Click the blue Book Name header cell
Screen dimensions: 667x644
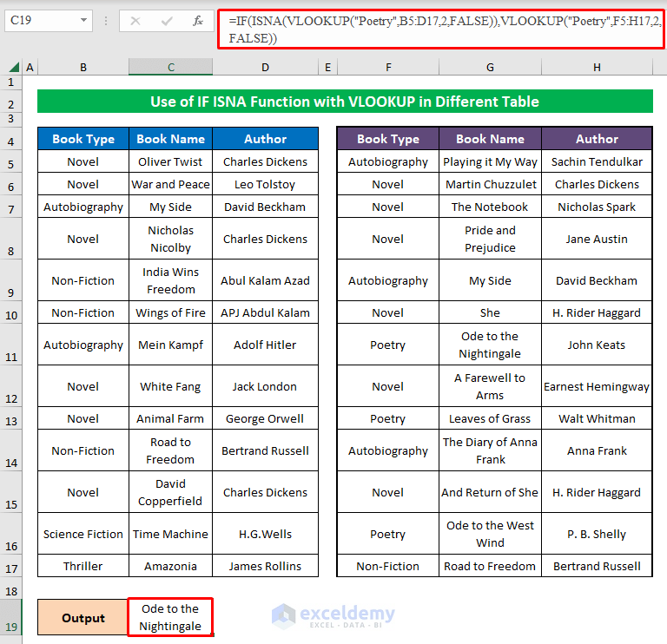(170, 139)
